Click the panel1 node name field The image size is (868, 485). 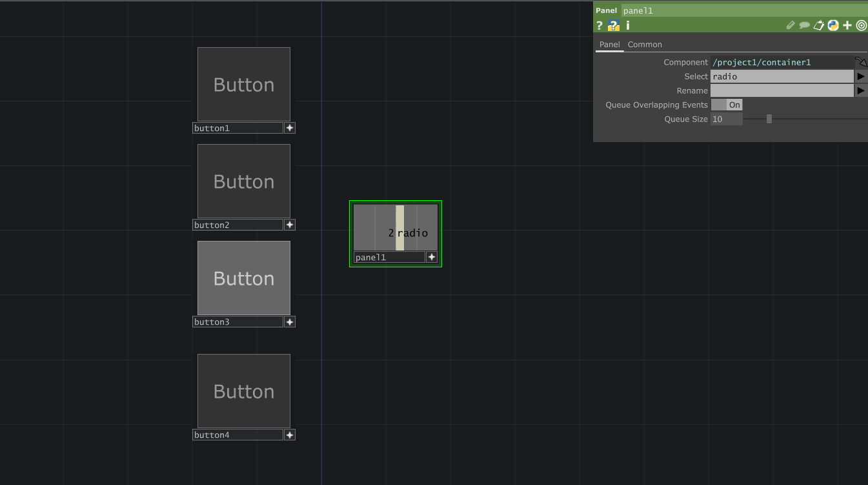[x=382, y=257]
